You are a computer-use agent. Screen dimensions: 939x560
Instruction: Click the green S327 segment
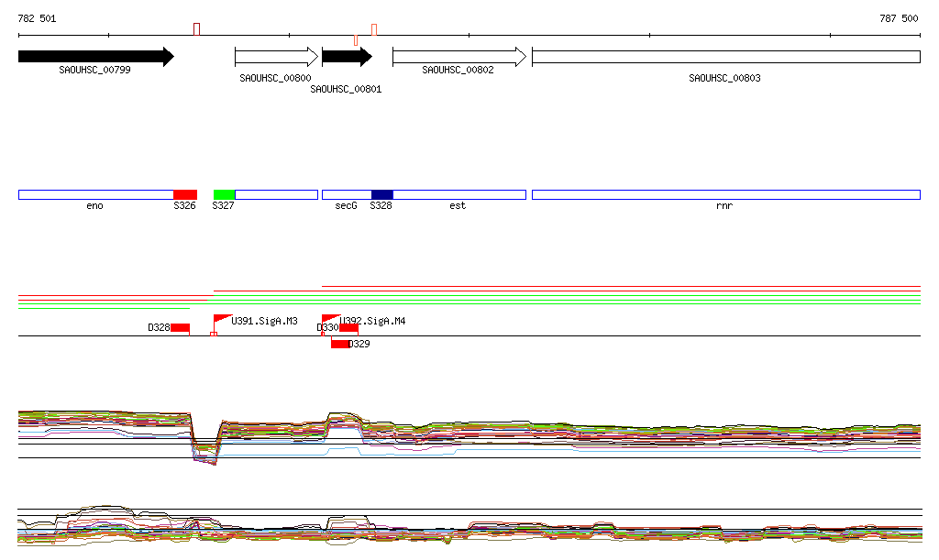pos(224,194)
